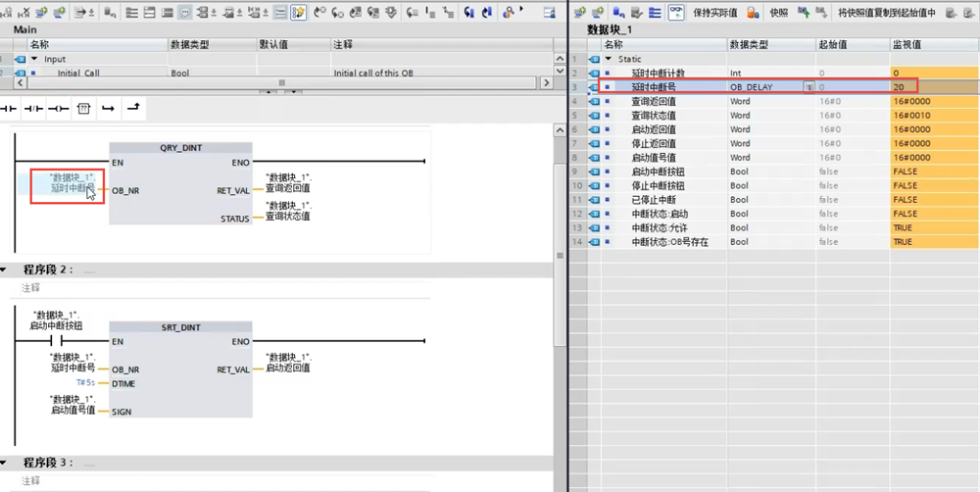The height and width of the screenshot is (492, 980).
Task: Click the 快照 snapshot button
Action: [778, 13]
